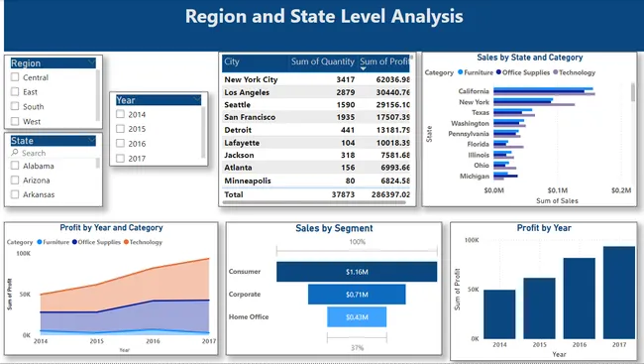The image size is (644, 364).
Task: Select Alabama in the State slicer
Action: point(15,166)
